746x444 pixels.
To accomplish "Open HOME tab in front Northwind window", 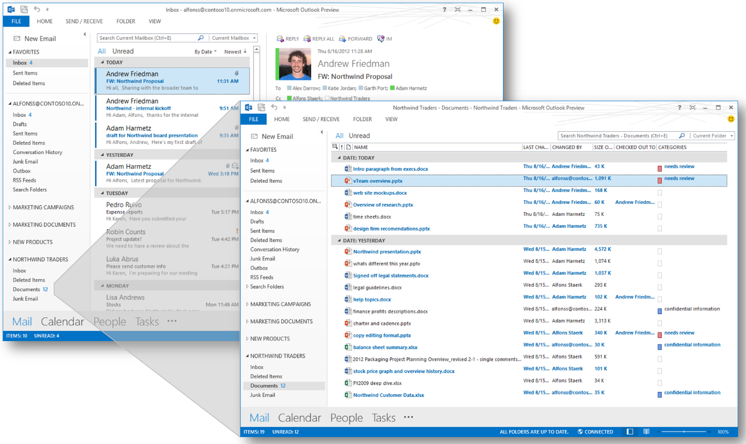I will (x=282, y=119).
